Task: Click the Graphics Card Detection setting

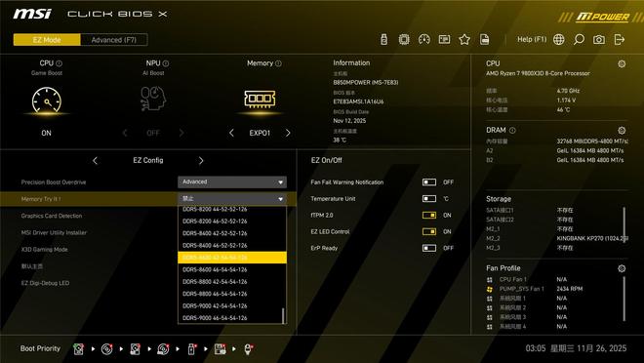Action: [52, 216]
